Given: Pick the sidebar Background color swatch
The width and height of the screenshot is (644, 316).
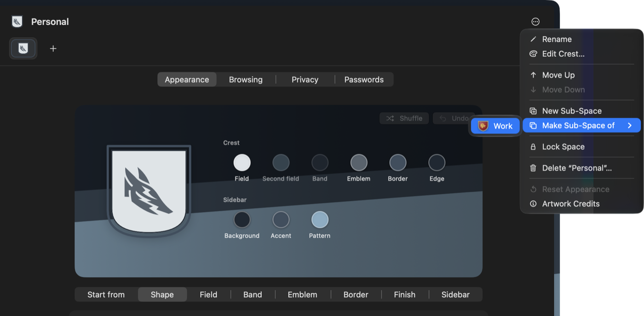Looking at the screenshot, I should pyautogui.click(x=242, y=220).
